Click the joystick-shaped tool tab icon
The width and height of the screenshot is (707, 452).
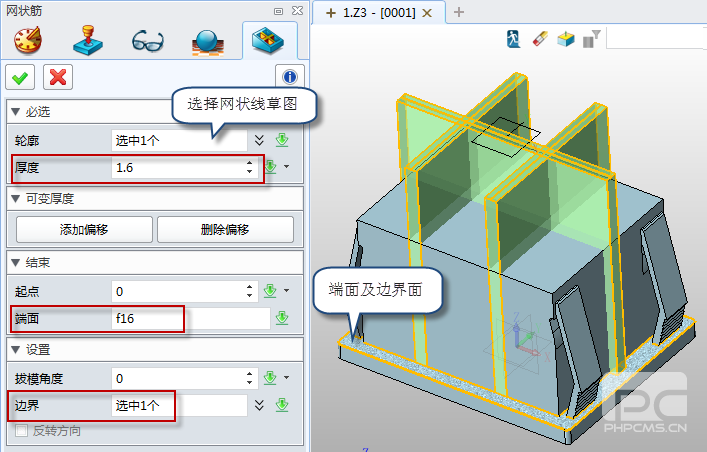tap(89, 41)
